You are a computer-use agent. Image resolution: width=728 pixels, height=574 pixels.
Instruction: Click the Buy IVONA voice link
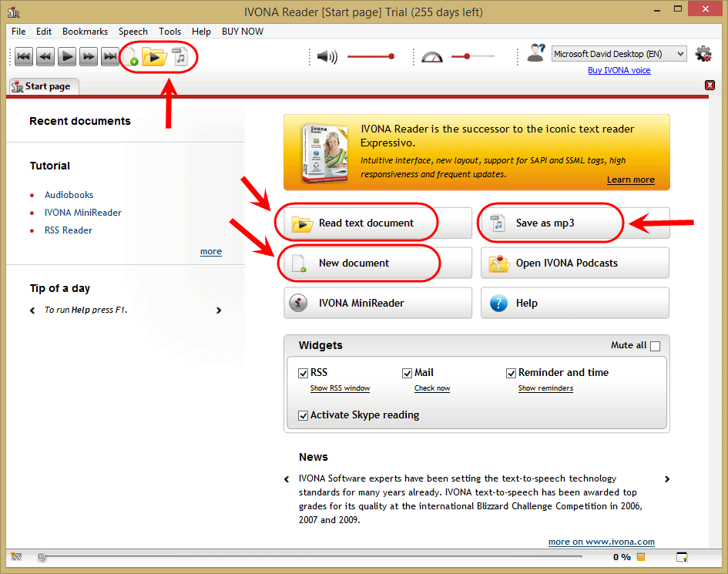click(x=619, y=70)
